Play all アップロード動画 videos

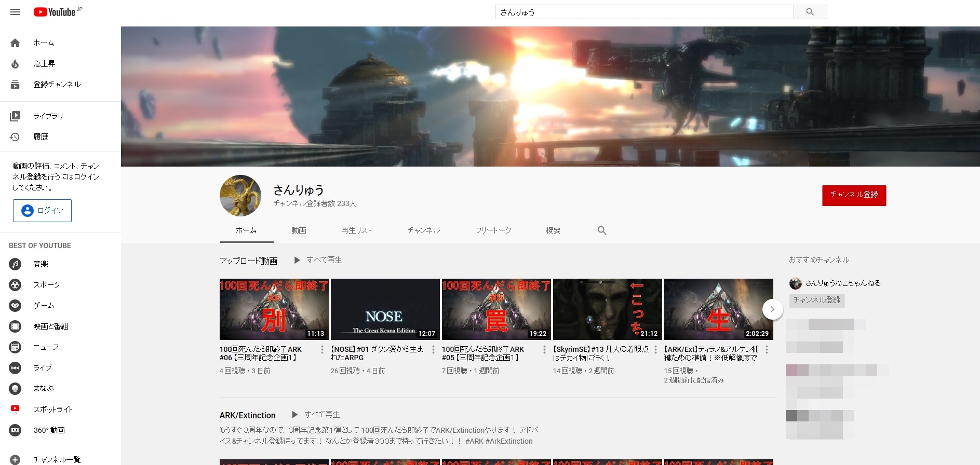tap(318, 260)
